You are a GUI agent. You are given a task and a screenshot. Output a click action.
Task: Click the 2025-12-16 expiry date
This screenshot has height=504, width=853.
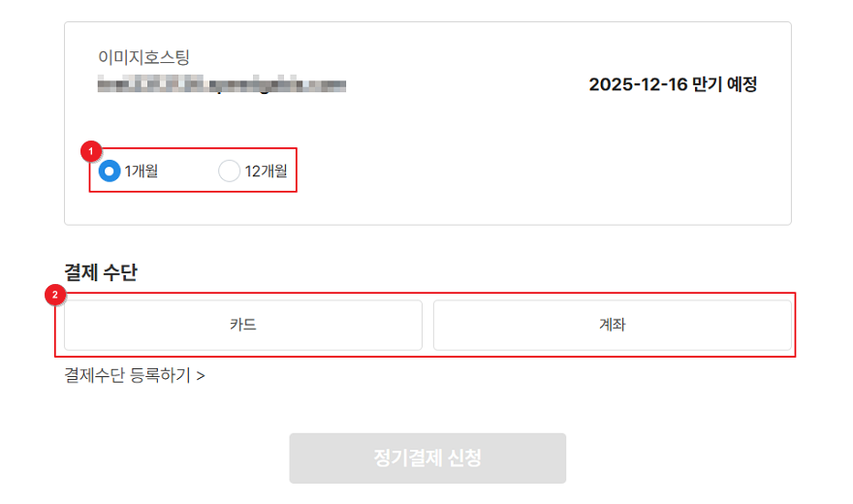click(x=638, y=84)
